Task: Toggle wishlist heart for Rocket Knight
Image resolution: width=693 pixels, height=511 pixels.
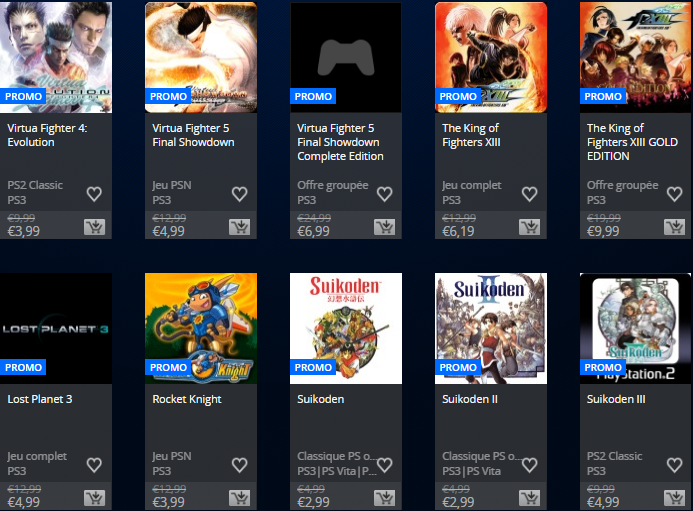Action: click(x=239, y=465)
